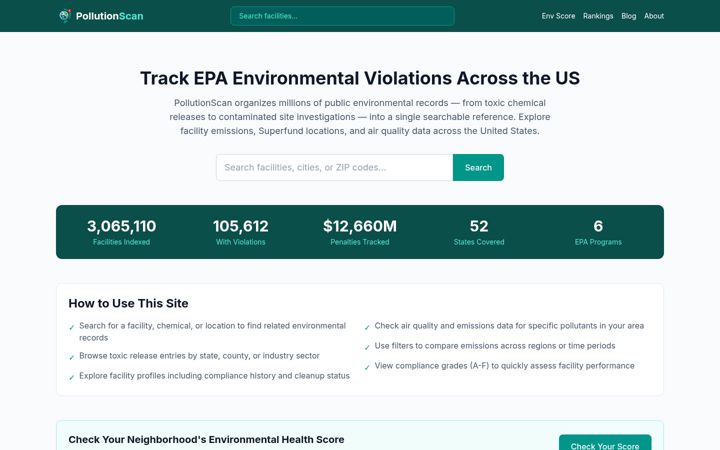The height and width of the screenshot is (450, 720).
Task: Click the Check Your Neighborhood's Environmental Health Score heading
Action: click(x=206, y=439)
